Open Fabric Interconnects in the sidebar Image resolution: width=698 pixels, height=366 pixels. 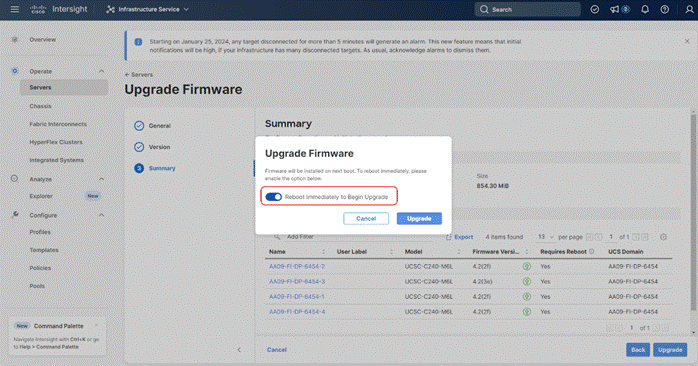[x=58, y=124]
